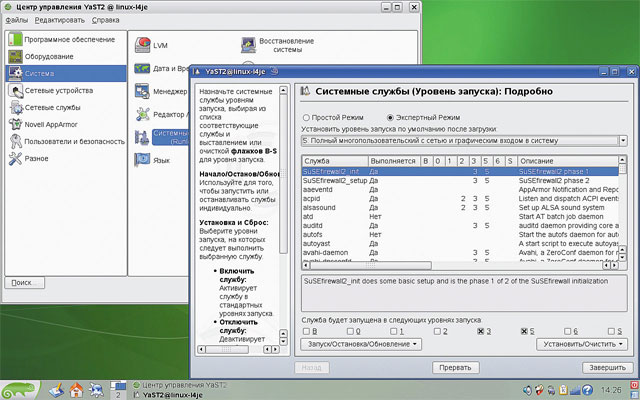Open the Home folder icon in taskbar
The image size is (640, 400).
pos(76,391)
